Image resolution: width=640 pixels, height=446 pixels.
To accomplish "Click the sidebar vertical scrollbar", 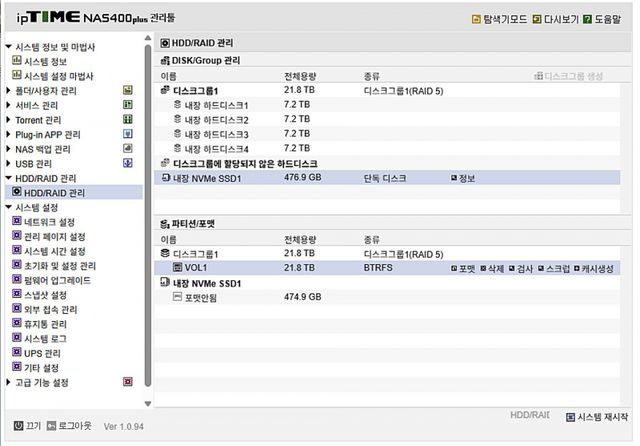I will point(148,200).
